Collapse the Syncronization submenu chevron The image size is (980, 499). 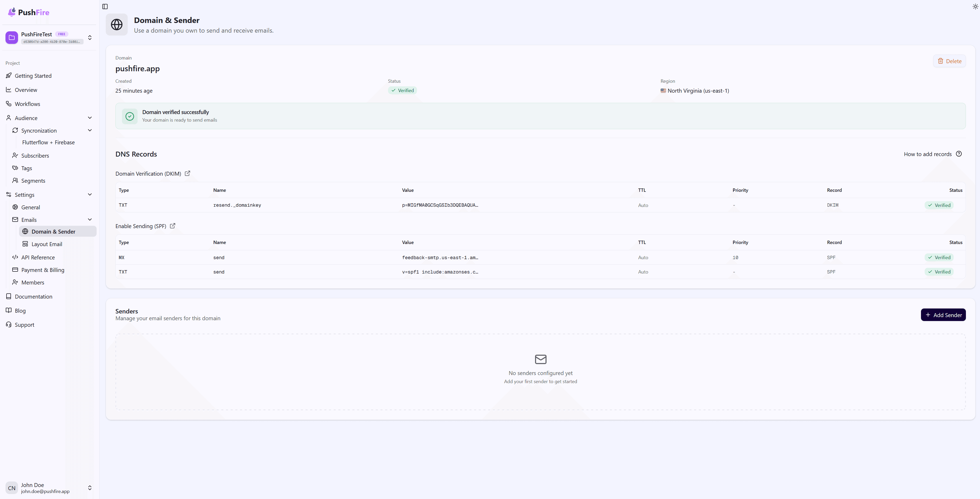coord(90,130)
